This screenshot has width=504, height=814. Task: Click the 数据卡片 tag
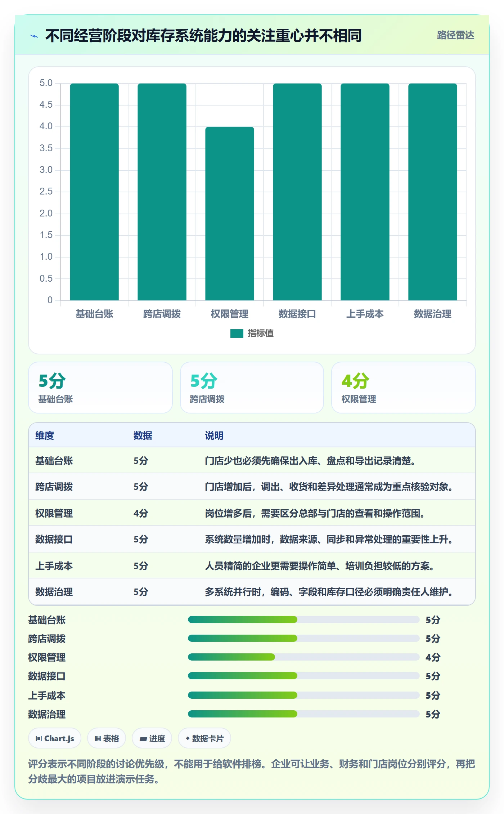click(x=204, y=738)
